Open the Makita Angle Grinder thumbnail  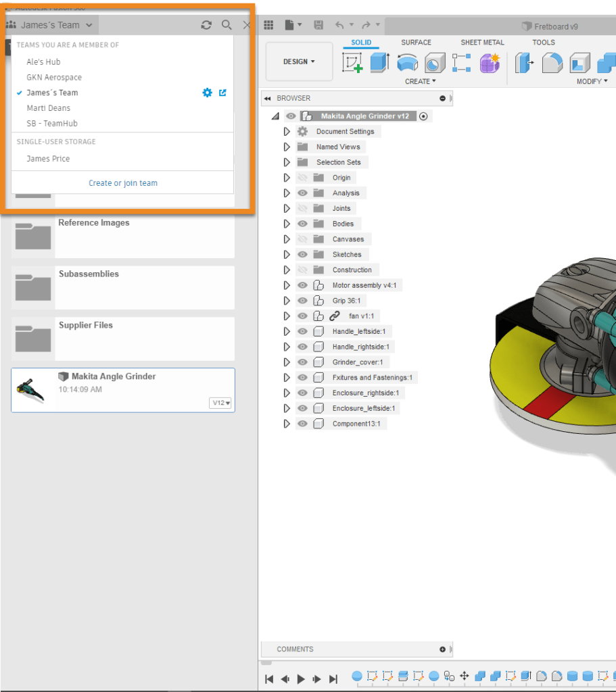(30, 390)
